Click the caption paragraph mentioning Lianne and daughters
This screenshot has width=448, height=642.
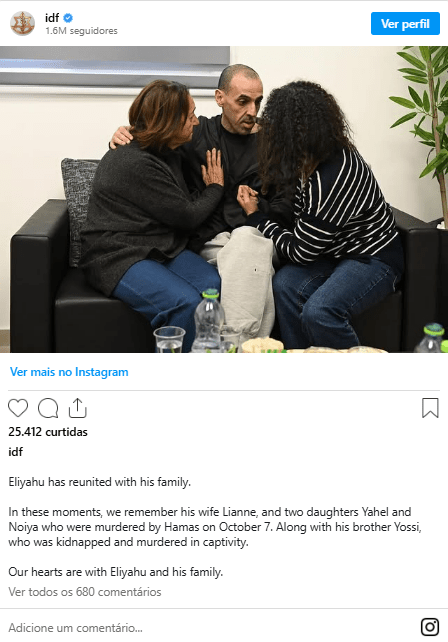click(x=215, y=527)
